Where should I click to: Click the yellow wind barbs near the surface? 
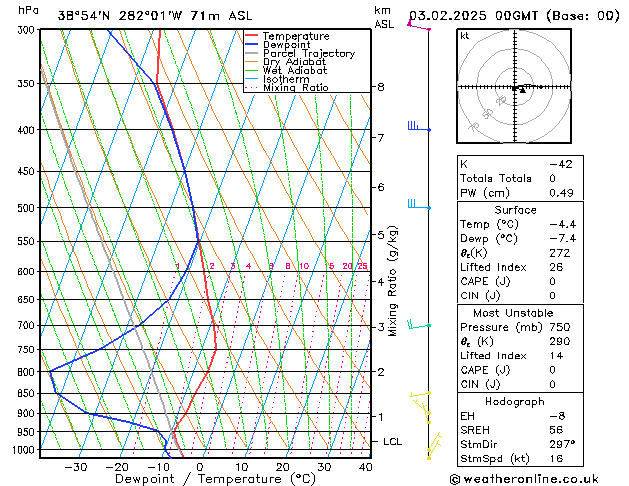(433, 446)
